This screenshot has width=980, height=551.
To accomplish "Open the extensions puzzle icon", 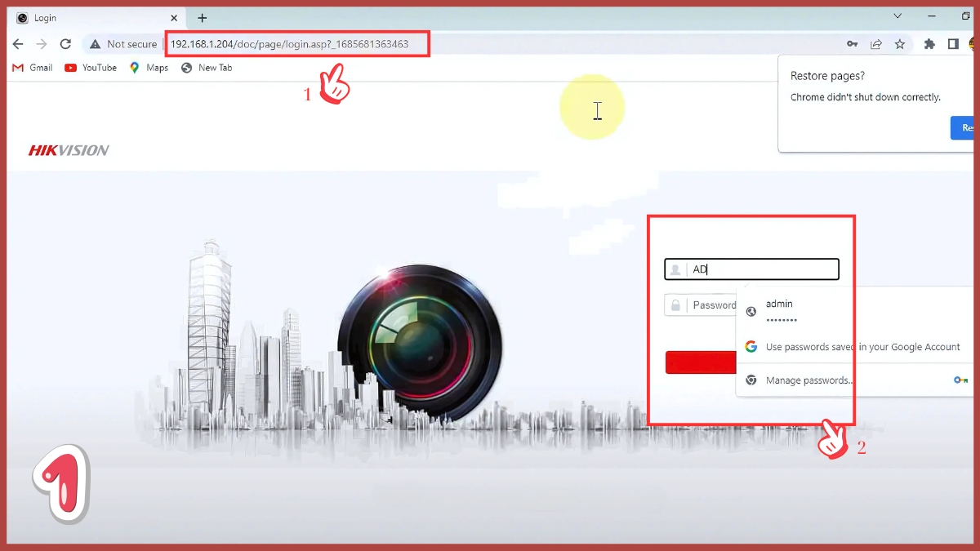I will (929, 44).
